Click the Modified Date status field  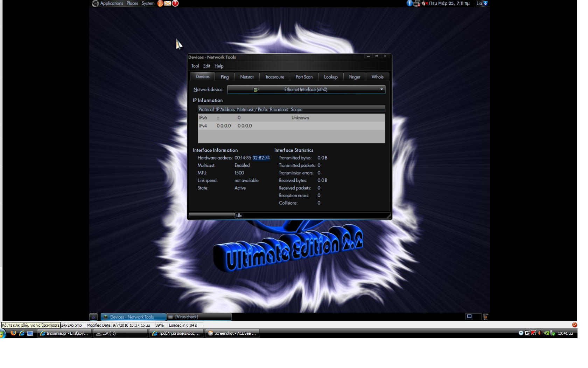(120, 325)
